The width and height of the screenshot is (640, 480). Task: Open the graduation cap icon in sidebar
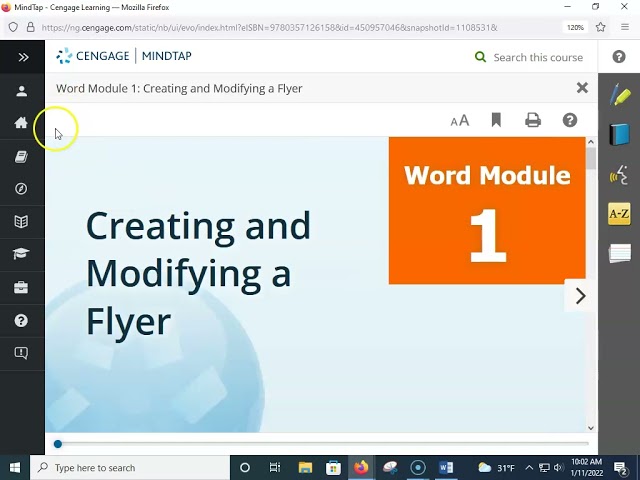coord(21,253)
